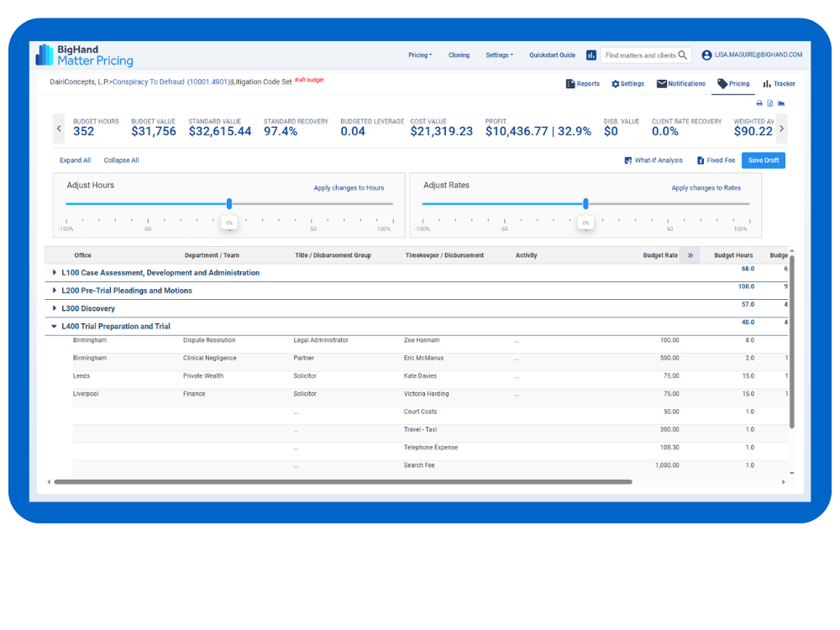The height and width of the screenshot is (630, 840).
Task: Move the Adjust Rates slider handle
Action: click(585, 203)
